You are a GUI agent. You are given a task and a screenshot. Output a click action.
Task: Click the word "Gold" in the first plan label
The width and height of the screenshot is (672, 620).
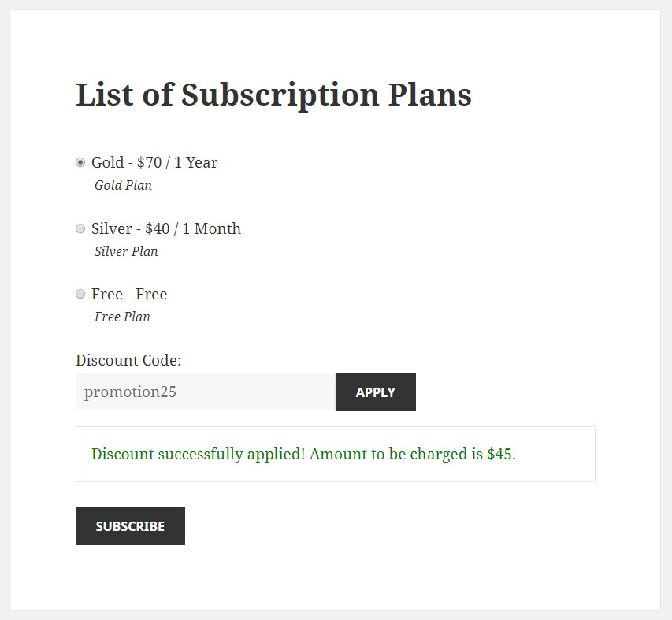pos(107,163)
